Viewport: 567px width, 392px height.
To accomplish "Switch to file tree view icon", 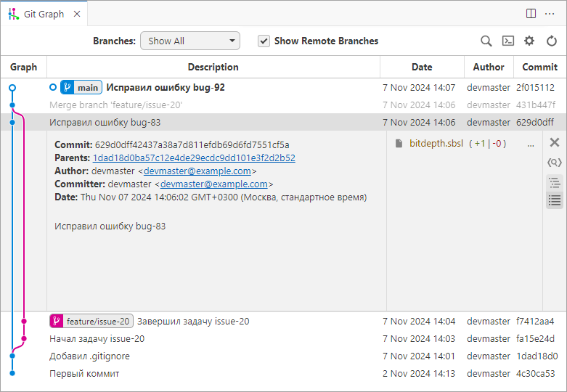I will click(555, 182).
